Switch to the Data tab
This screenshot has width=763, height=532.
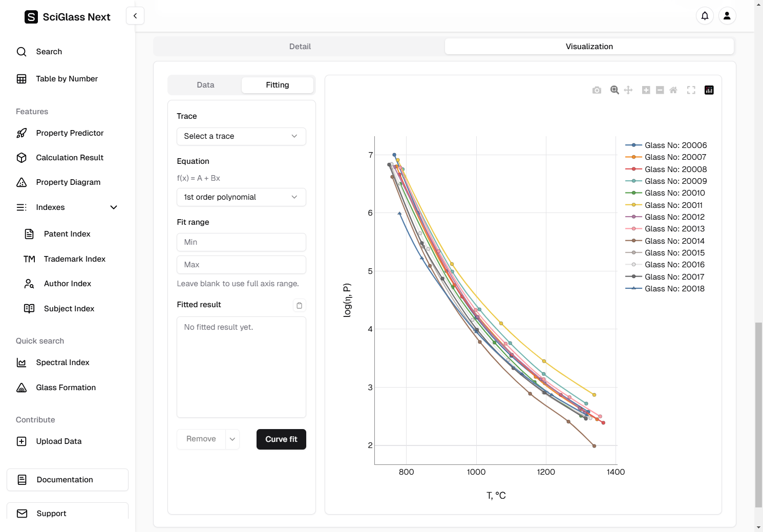(205, 85)
